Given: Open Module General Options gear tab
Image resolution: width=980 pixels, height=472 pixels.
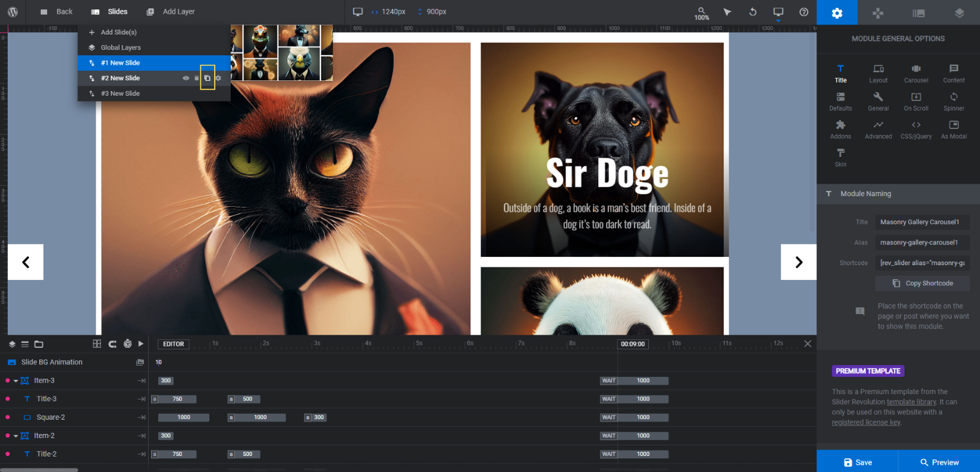Looking at the screenshot, I should click(x=837, y=12).
